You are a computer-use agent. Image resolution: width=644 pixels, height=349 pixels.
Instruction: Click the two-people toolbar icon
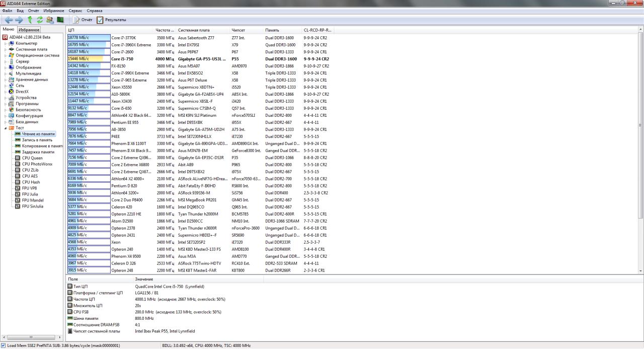coord(50,20)
